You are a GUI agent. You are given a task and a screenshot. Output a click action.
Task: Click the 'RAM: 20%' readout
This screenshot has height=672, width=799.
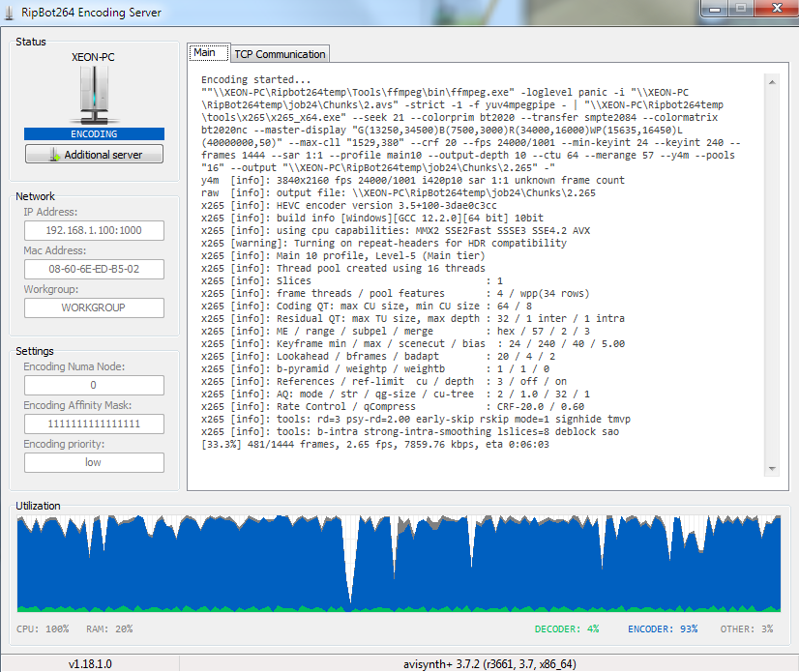(x=109, y=628)
